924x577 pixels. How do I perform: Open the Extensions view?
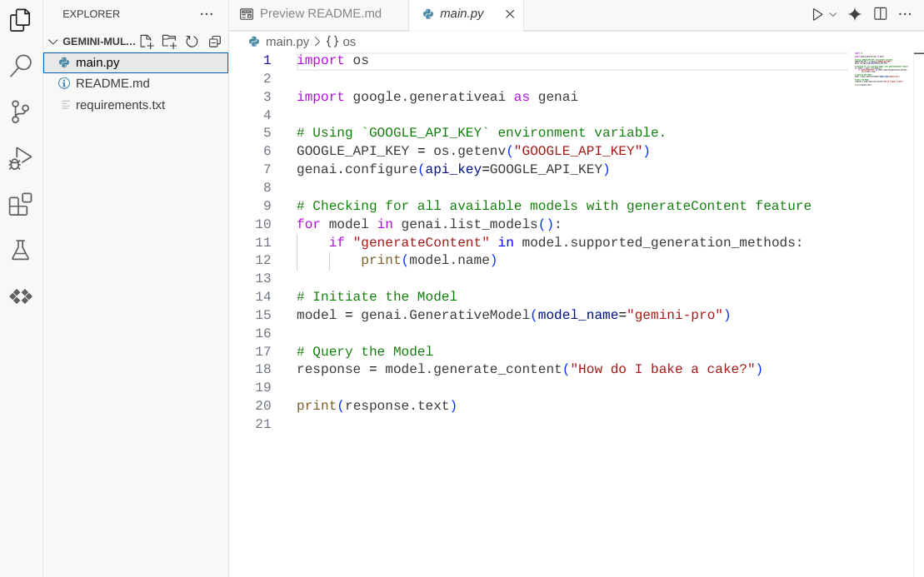(x=21, y=204)
